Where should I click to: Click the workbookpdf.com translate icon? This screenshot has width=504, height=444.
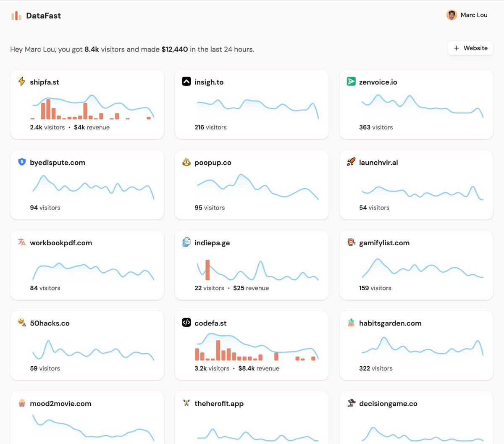[x=22, y=242]
